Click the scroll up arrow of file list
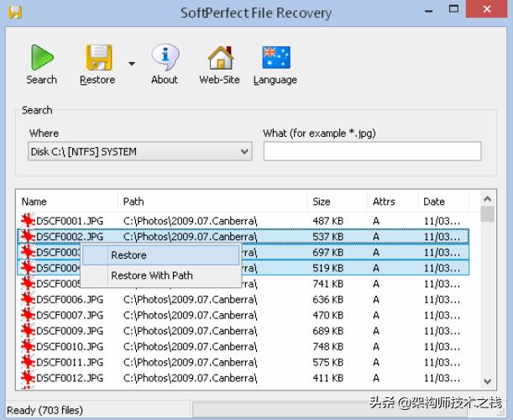513x420 pixels. click(x=488, y=199)
